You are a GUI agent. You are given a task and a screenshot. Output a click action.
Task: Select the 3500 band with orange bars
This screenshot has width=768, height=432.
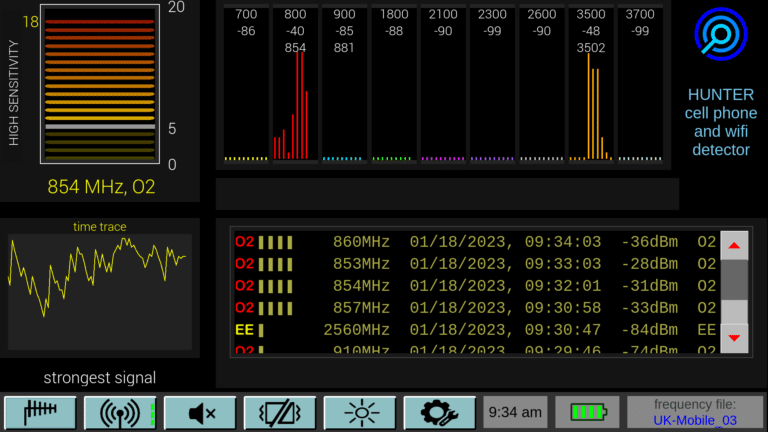[x=591, y=83]
